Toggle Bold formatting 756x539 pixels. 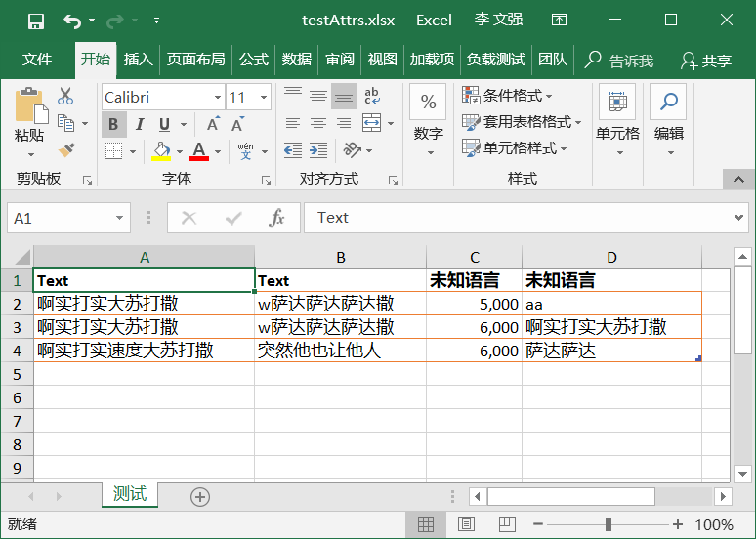pyautogui.click(x=113, y=124)
